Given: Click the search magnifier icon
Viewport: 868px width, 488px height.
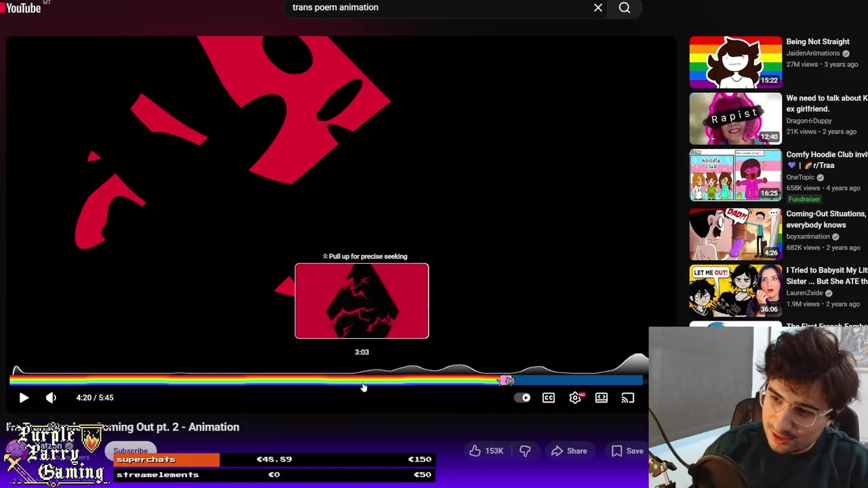Looking at the screenshot, I should [x=625, y=7].
